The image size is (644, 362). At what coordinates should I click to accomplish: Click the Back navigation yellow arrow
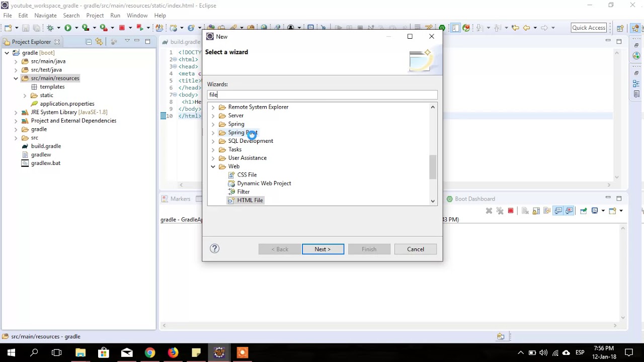click(526, 28)
